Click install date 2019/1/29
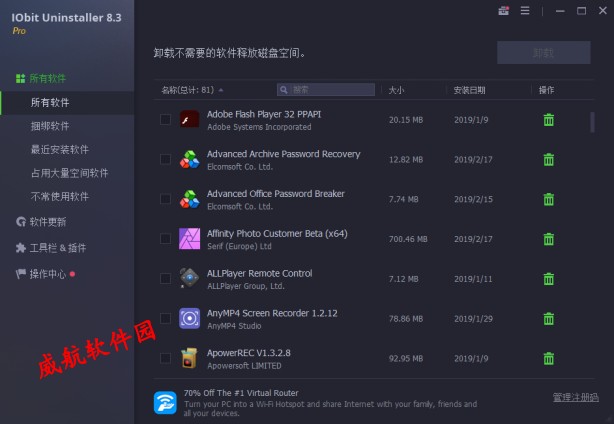 tap(473, 319)
